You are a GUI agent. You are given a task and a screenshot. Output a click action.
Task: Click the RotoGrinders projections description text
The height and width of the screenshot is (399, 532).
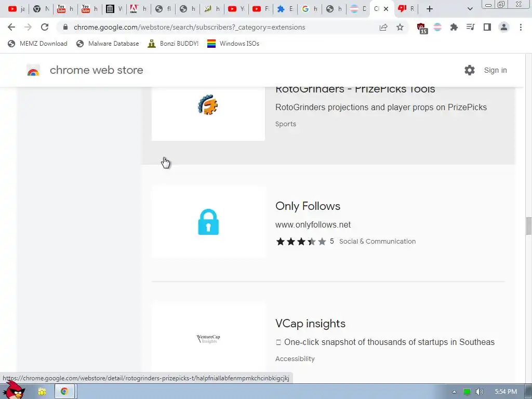click(381, 107)
